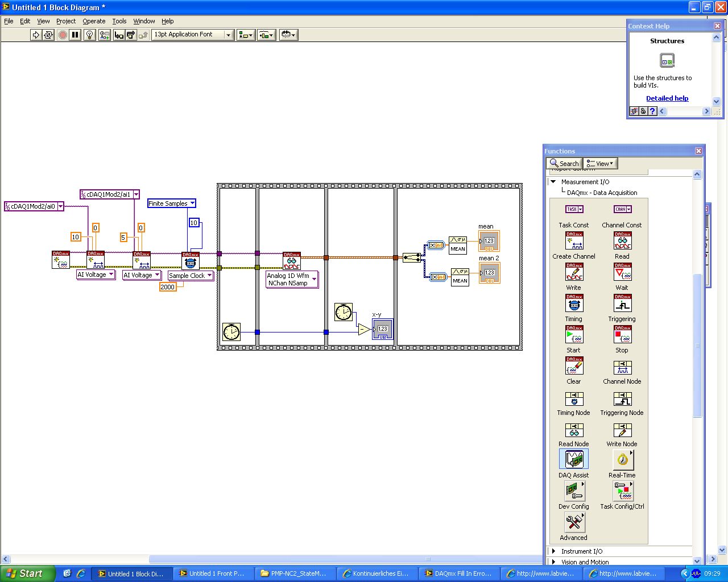Select the DAQmx Clear palette icon

tap(574, 366)
